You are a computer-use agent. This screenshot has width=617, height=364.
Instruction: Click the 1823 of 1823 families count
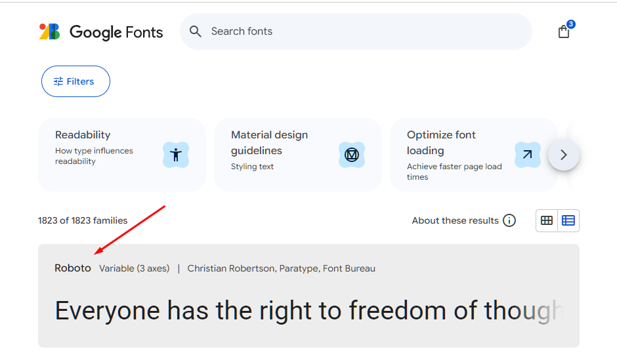[x=83, y=220]
